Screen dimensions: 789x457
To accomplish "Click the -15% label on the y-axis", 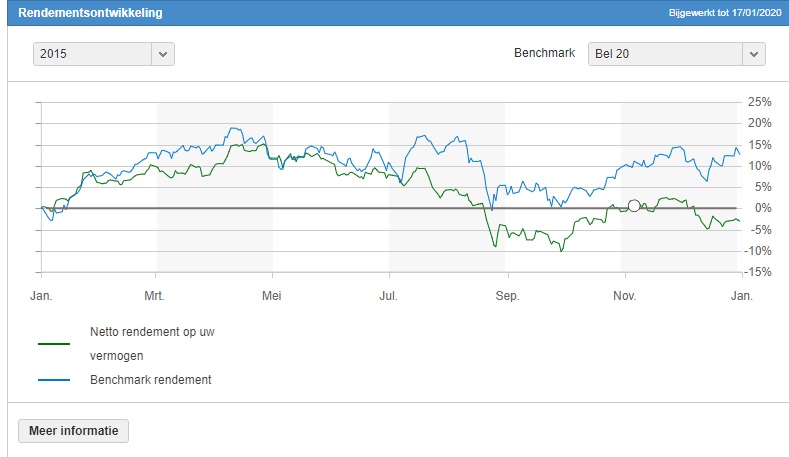I will (759, 272).
